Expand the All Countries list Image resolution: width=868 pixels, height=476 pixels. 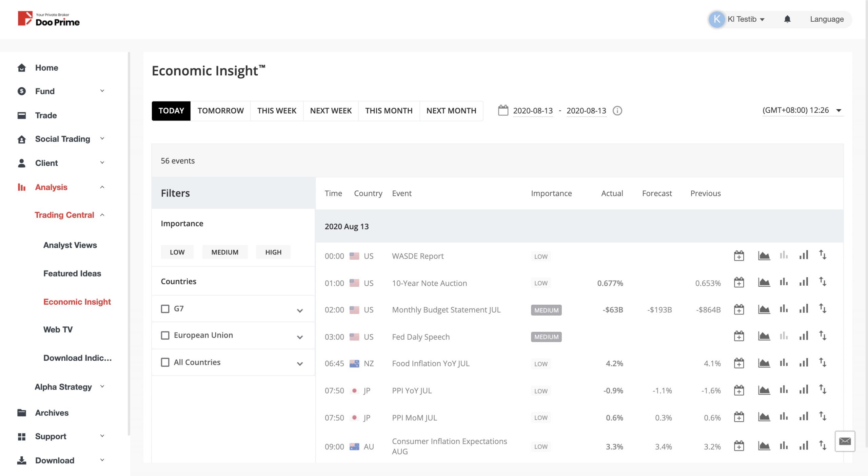(x=300, y=364)
